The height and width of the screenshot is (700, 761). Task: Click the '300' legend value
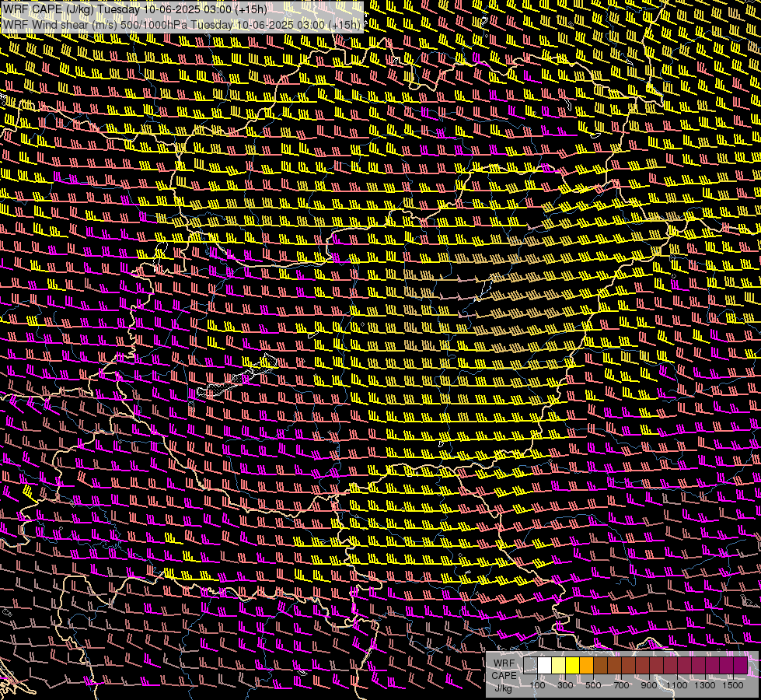click(x=565, y=685)
